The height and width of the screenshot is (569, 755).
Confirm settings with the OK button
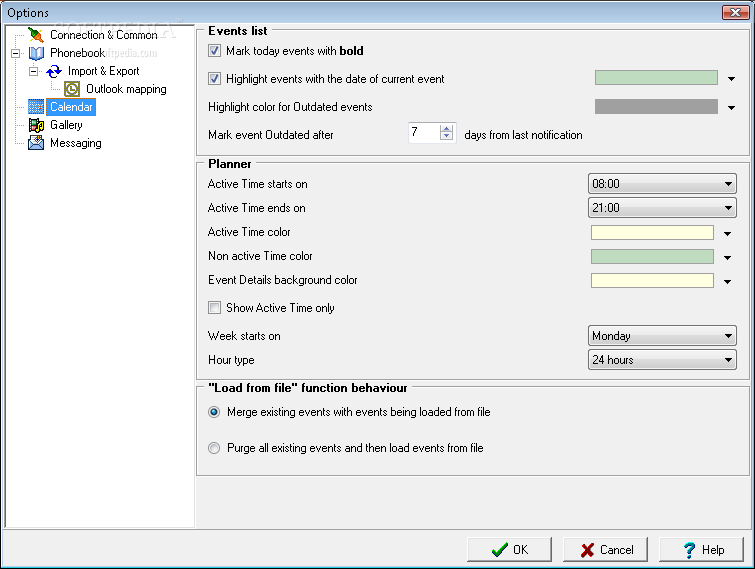point(509,550)
